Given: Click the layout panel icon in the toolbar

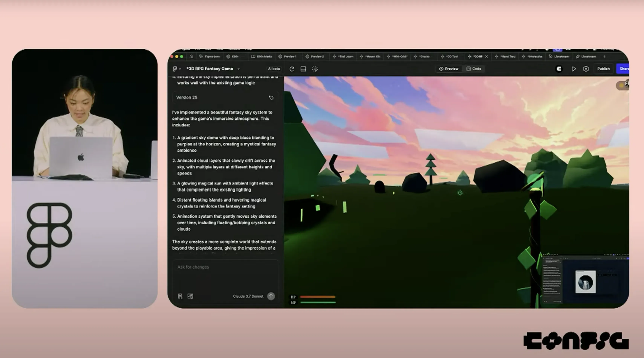Looking at the screenshot, I should pyautogui.click(x=303, y=69).
